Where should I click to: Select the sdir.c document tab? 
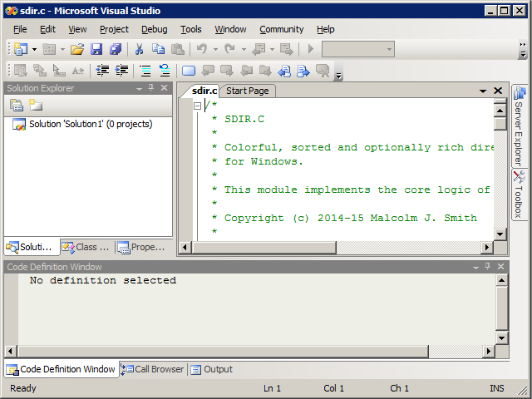[x=204, y=91]
